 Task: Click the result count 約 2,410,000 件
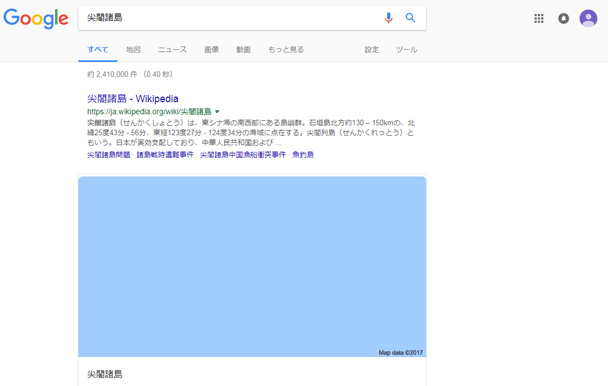(x=112, y=74)
